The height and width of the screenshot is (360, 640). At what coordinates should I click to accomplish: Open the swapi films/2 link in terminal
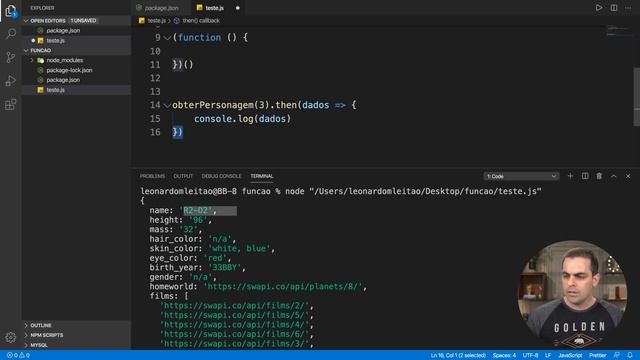(x=236, y=306)
